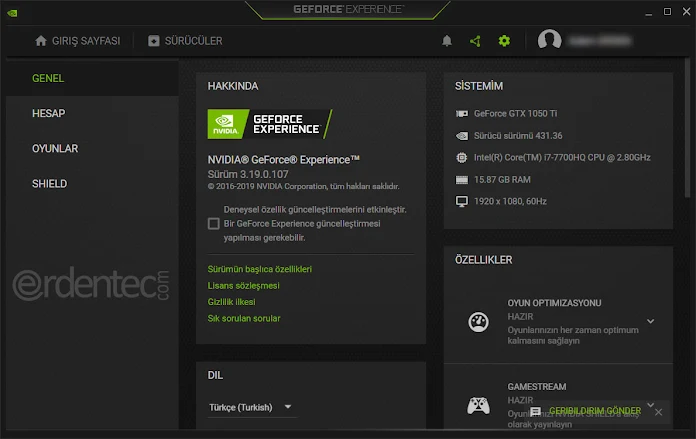Click the green share icon

(475, 41)
